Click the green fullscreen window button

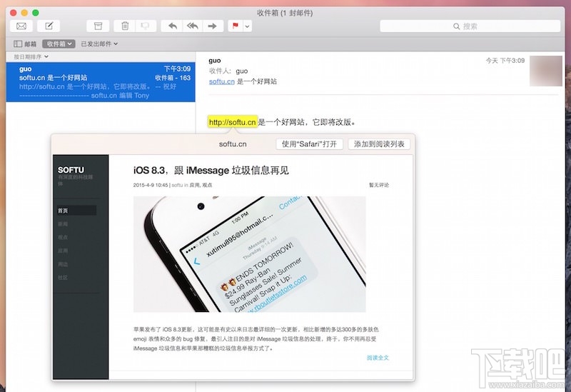tap(35, 13)
